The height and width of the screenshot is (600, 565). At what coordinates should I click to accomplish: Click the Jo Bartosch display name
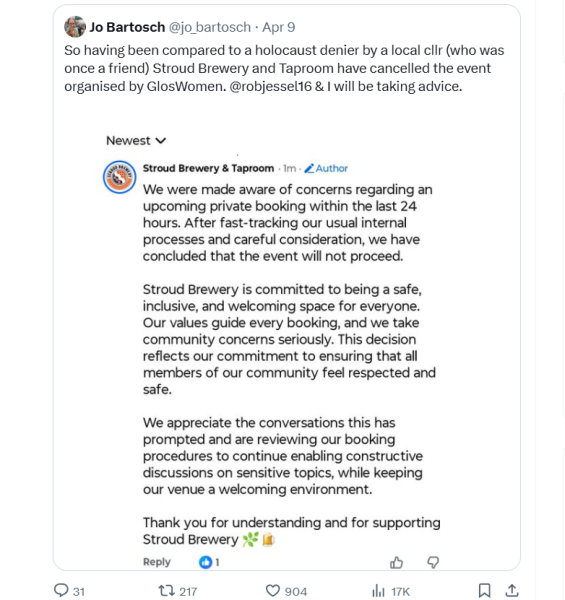[127, 27]
